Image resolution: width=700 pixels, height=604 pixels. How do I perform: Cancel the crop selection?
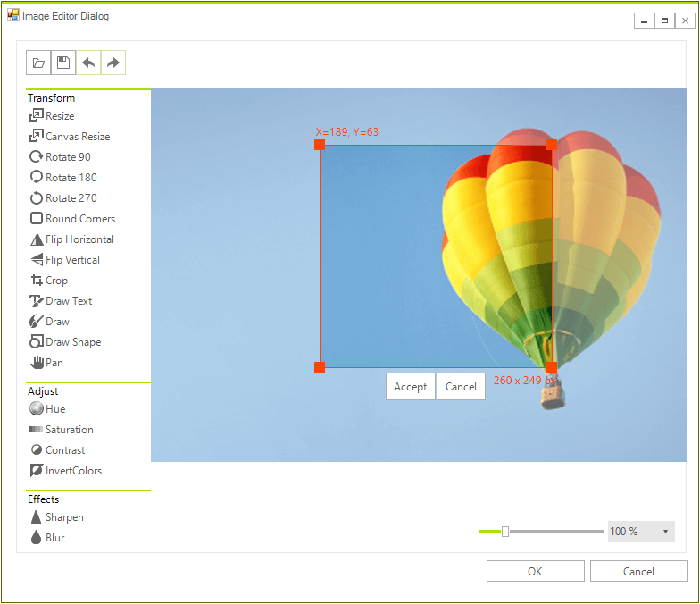click(x=461, y=387)
